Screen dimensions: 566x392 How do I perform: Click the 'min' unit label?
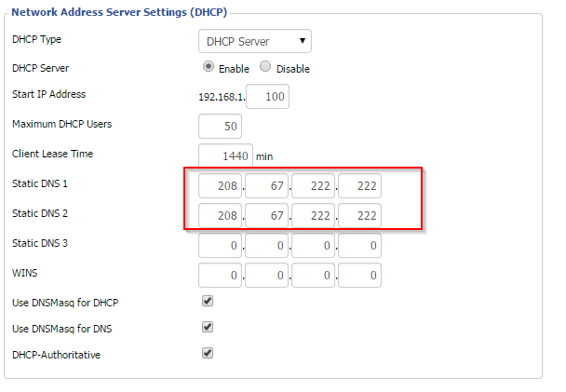coord(264,156)
